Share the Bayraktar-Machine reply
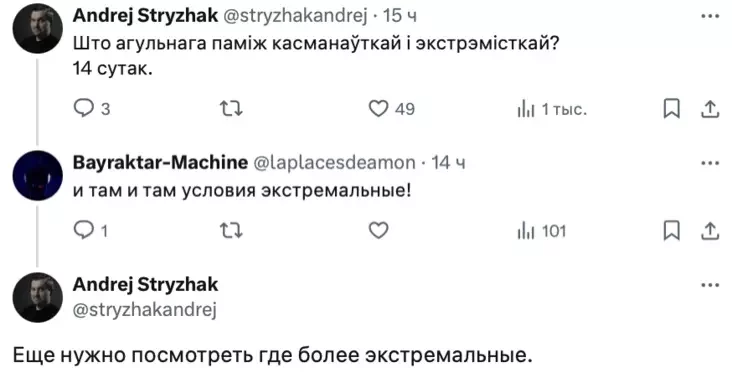This screenshot has width=732, height=378. tap(710, 231)
